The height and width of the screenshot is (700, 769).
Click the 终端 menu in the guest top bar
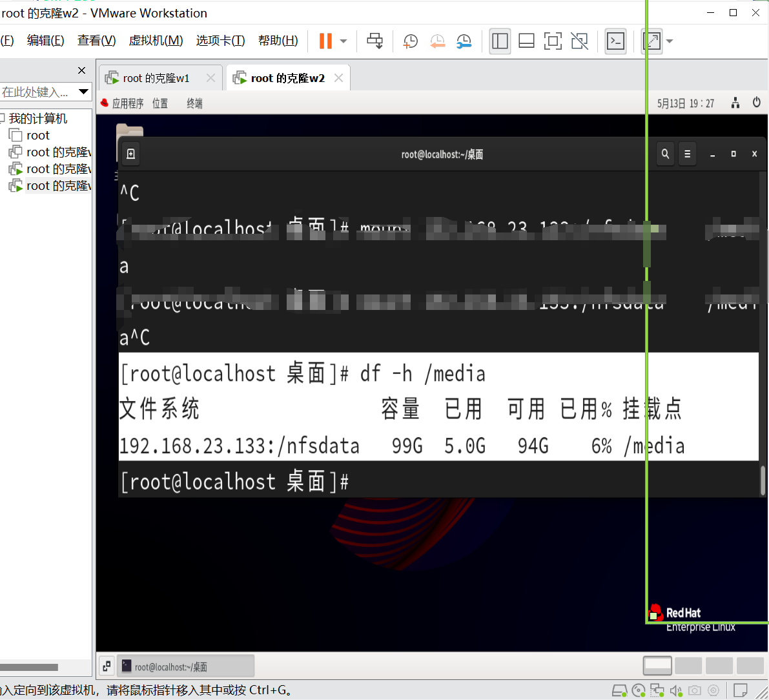(194, 102)
